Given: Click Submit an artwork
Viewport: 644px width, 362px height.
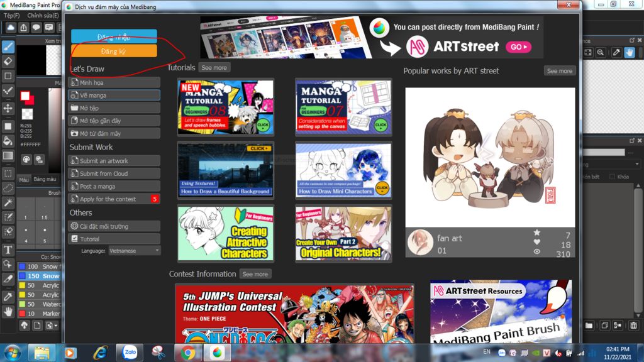Looking at the screenshot, I should 114,161.
